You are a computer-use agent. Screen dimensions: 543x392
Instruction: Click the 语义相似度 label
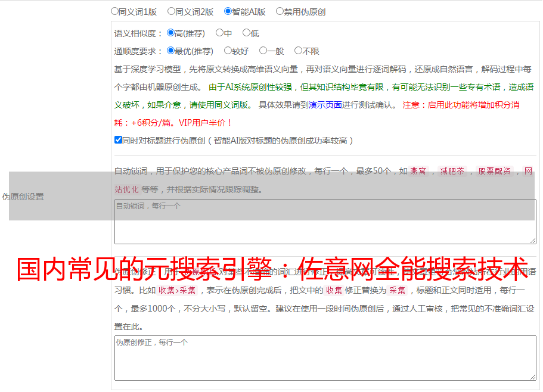(x=138, y=33)
